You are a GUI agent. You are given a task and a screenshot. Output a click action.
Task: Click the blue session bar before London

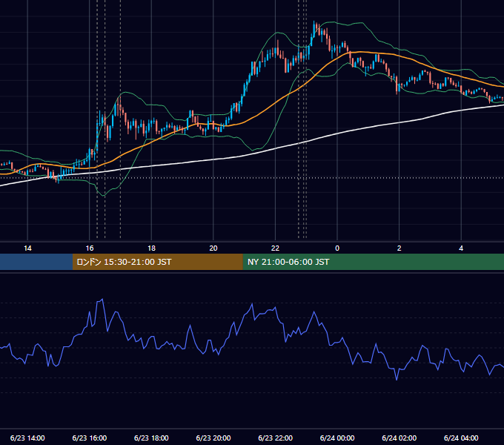coord(36,262)
